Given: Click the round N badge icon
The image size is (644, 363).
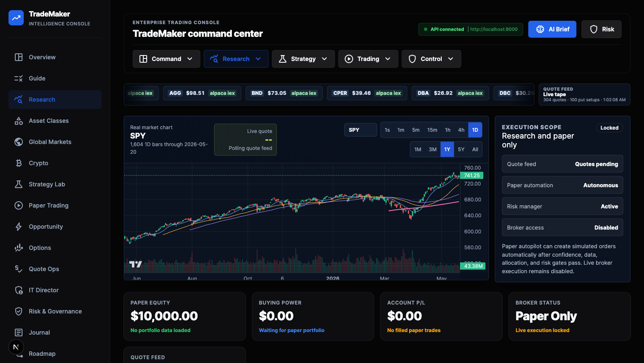Looking at the screenshot, I should [x=16, y=347].
